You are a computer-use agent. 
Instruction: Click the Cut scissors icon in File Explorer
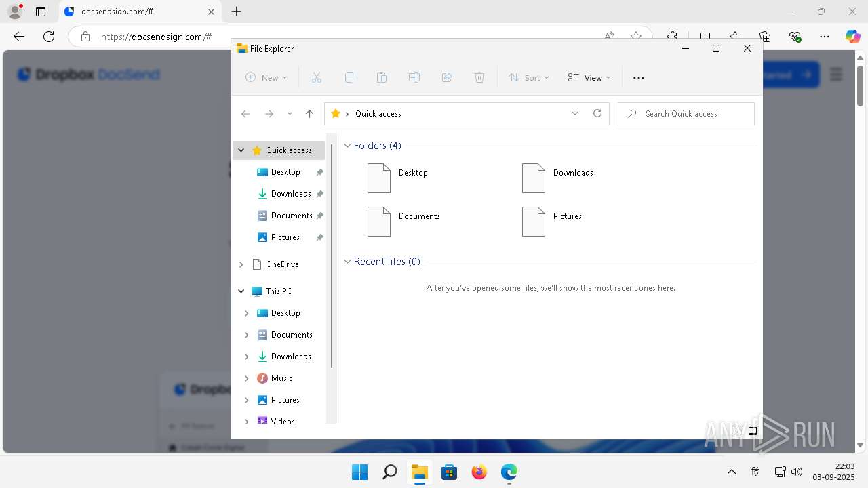(316, 78)
